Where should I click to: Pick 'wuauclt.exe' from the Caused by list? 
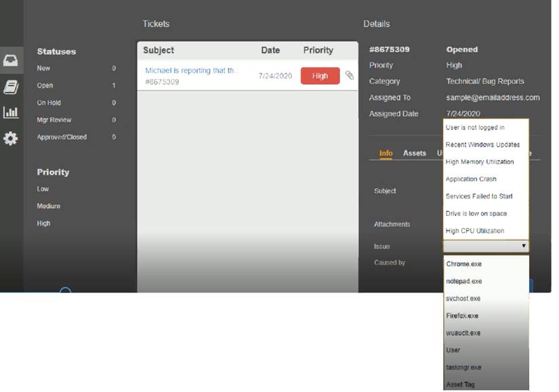tap(463, 333)
